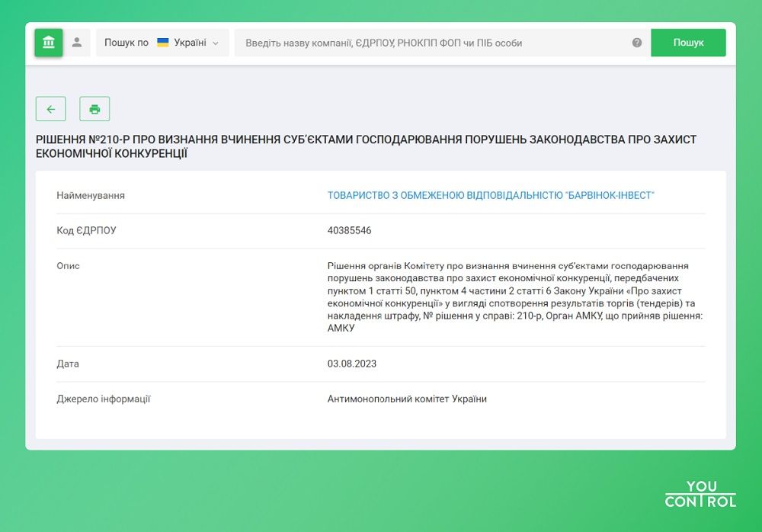
Task: Open the search help question mark icon
Action: point(636,43)
